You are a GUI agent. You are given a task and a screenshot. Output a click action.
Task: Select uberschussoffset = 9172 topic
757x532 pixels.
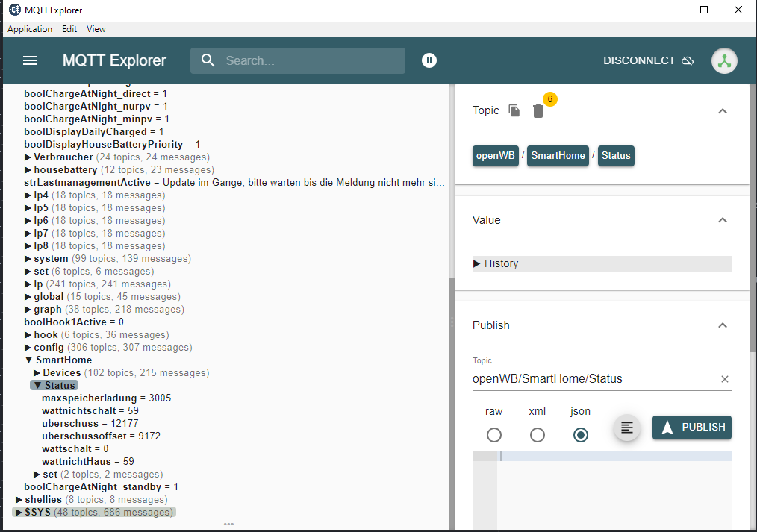click(101, 436)
